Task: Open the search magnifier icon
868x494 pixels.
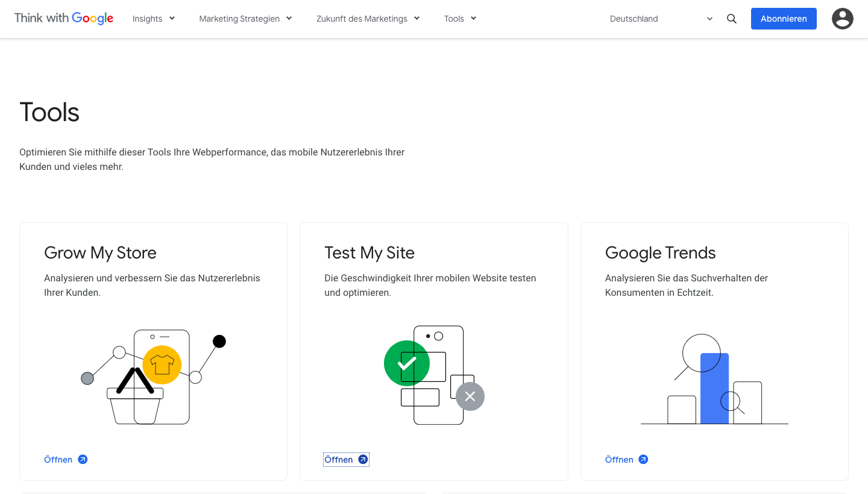Action: coord(732,19)
